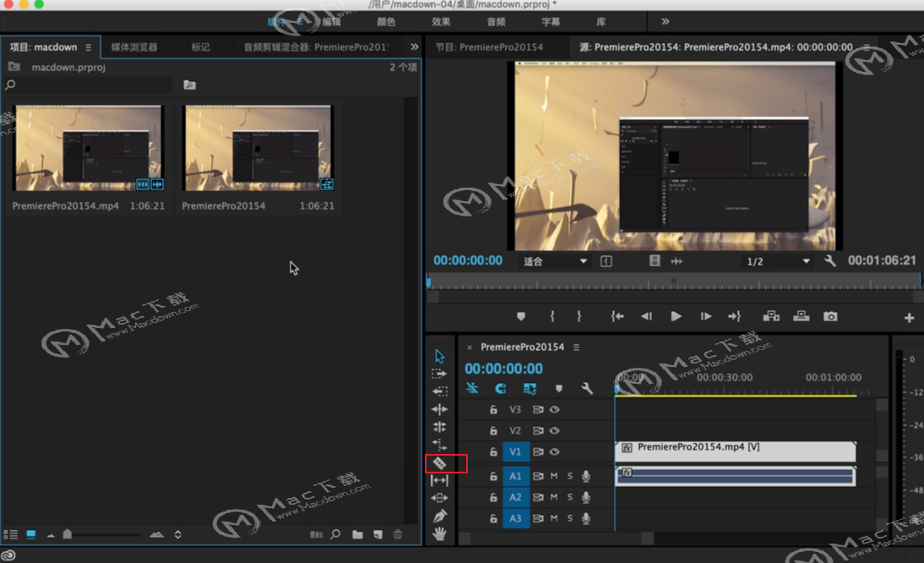924x563 pixels.
Task: Select the Track Select Forward tool
Action: [x=439, y=374]
